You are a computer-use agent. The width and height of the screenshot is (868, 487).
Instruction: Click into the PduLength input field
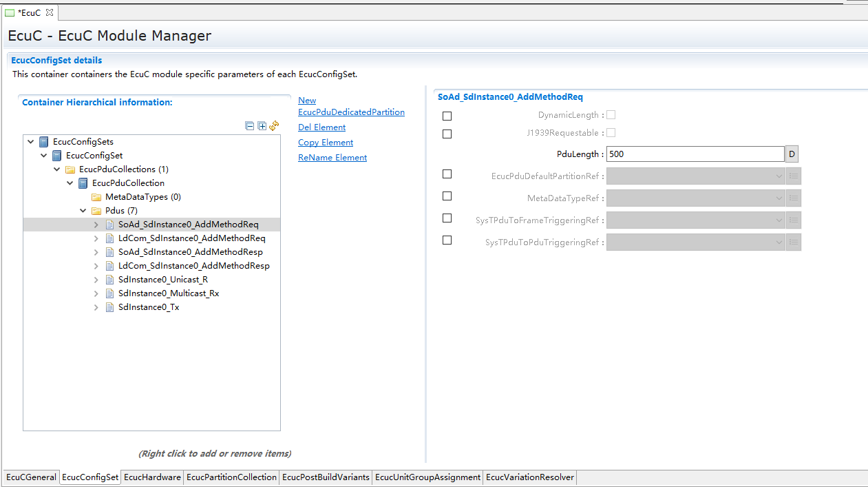tap(695, 154)
